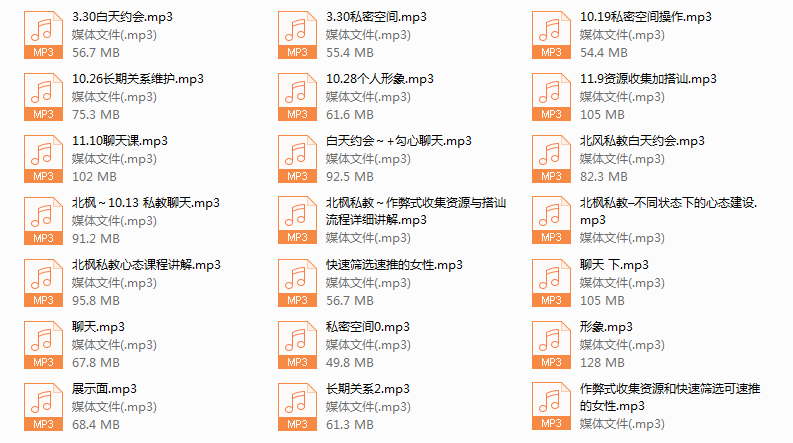Image resolution: width=793 pixels, height=443 pixels.
Task: Select the file name 北枫~10.13 私教聊天.mp3
Action: (x=146, y=203)
